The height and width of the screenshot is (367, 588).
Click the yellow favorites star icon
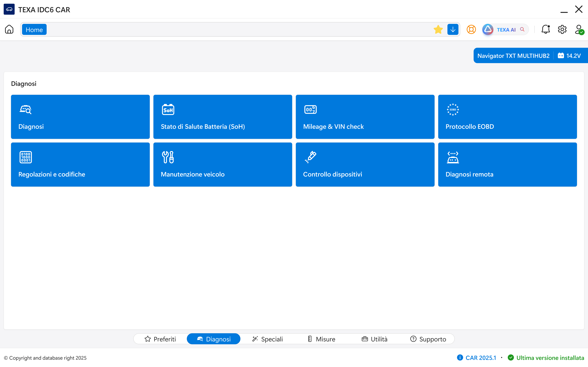click(x=438, y=30)
